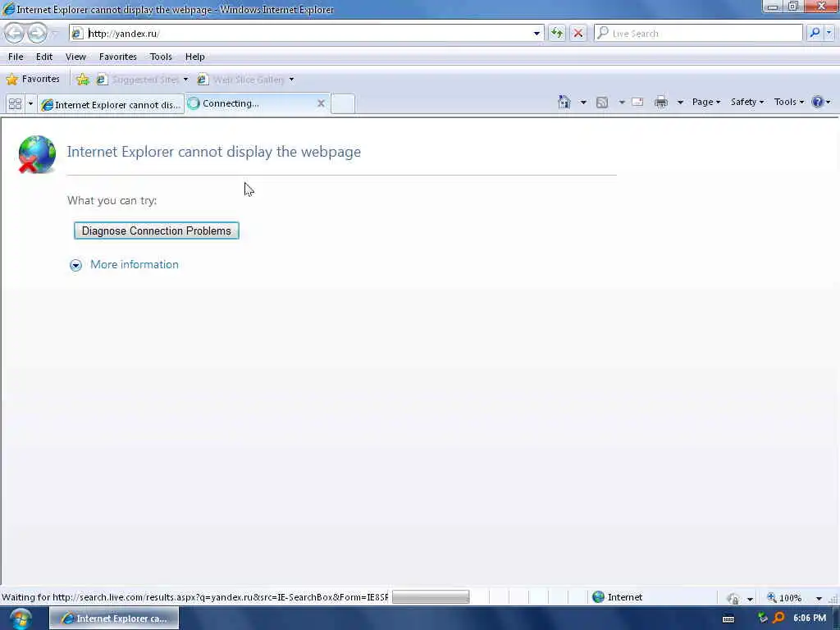Open the Edit menu

[44, 57]
